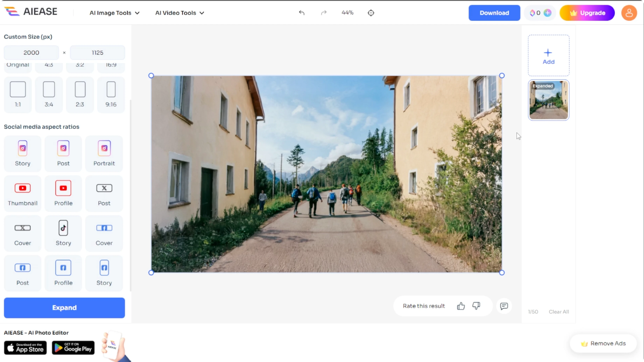Click the Expand button
644x362 pixels.
[x=64, y=308]
